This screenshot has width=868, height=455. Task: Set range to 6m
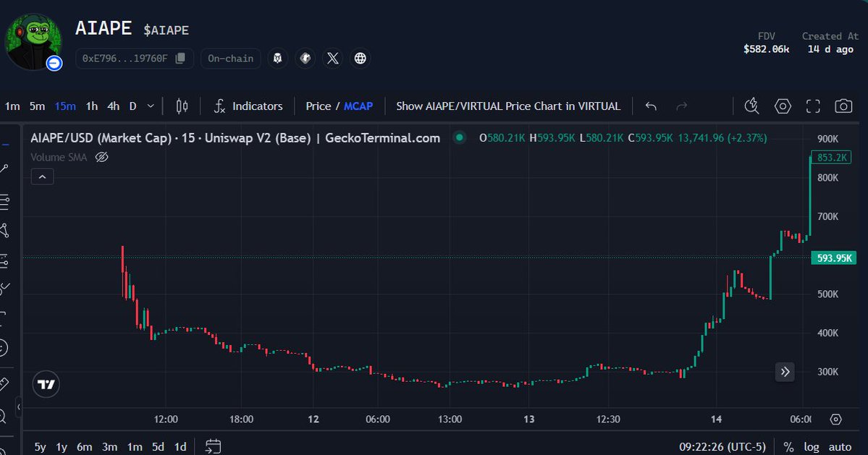click(x=84, y=447)
